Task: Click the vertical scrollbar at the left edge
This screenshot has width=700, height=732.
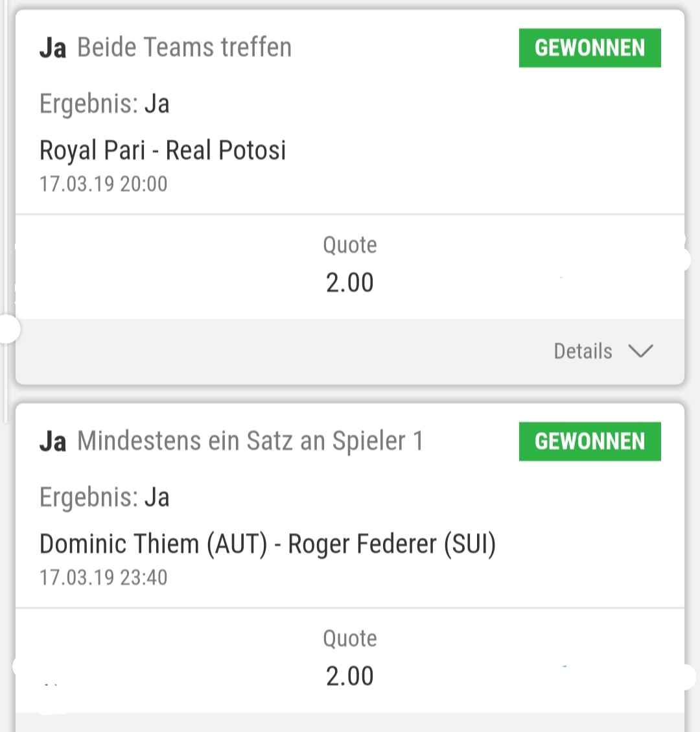Action: point(6,211)
